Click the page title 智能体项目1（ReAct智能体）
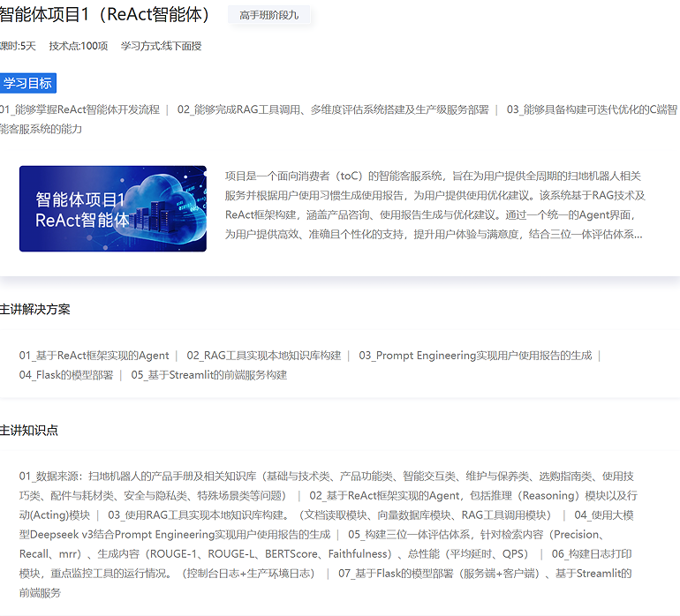The height and width of the screenshot is (616, 680). point(104,14)
